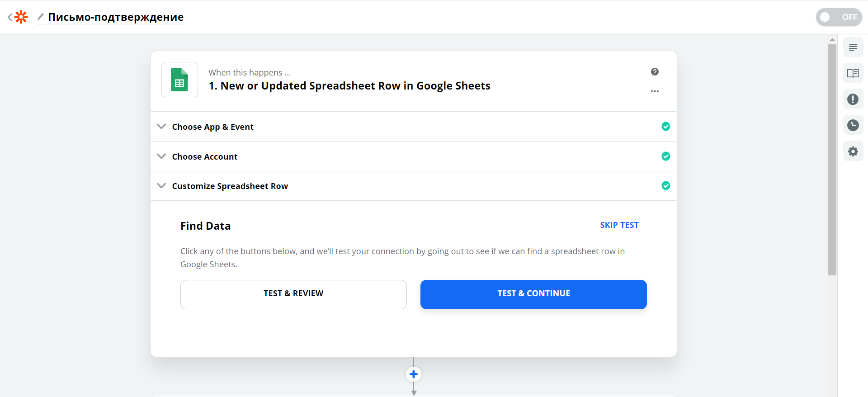868x397 pixels.
Task: Open the step three-dots menu
Action: coord(655,91)
